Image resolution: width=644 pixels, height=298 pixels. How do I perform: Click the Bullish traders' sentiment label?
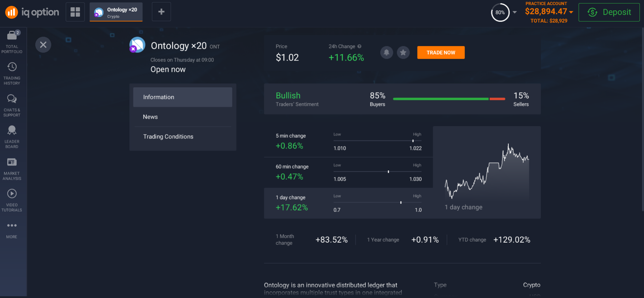288,96
